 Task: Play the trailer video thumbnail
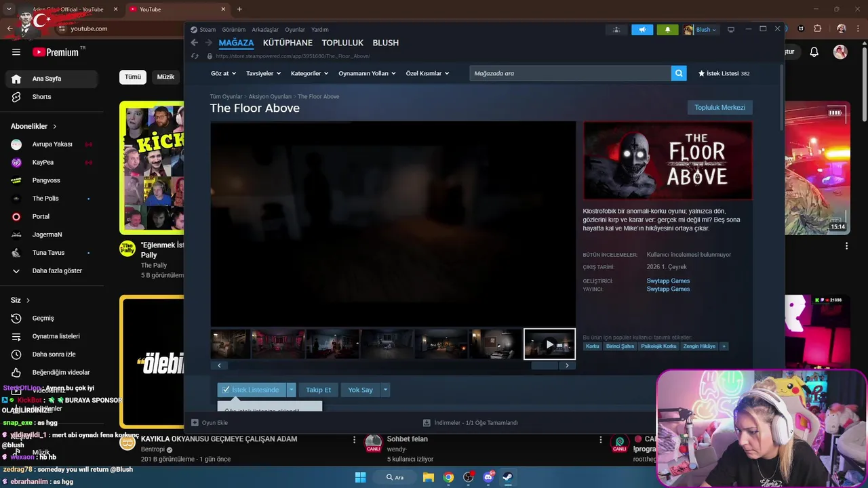click(549, 344)
